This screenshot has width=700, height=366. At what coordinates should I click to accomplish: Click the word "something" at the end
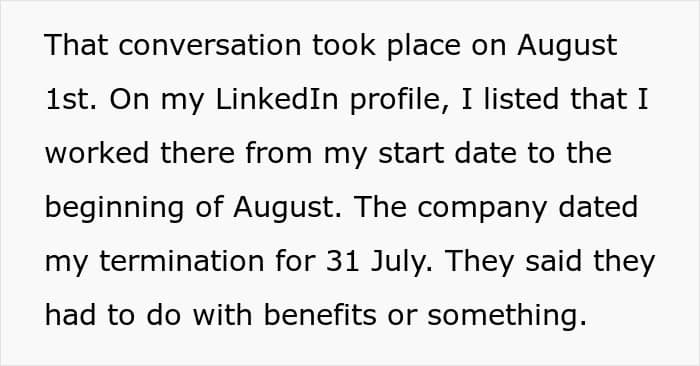click(x=507, y=317)
